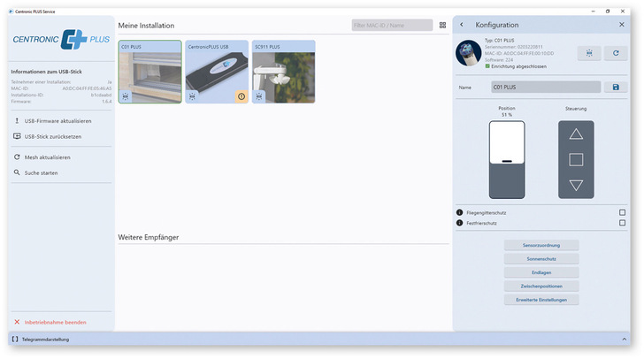Click the Informationen zum USB-Stick heading

[46, 72]
